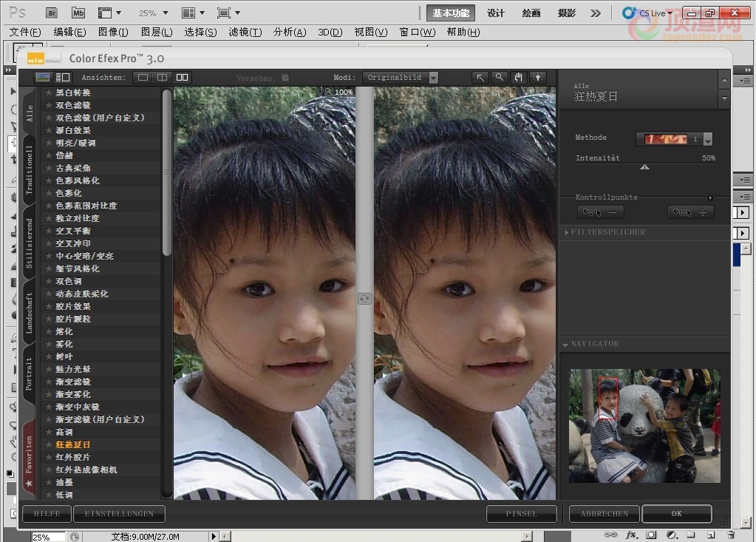Select the hand pan tool in Color Efex
This screenshot has height=542, width=756.
[518, 77]
